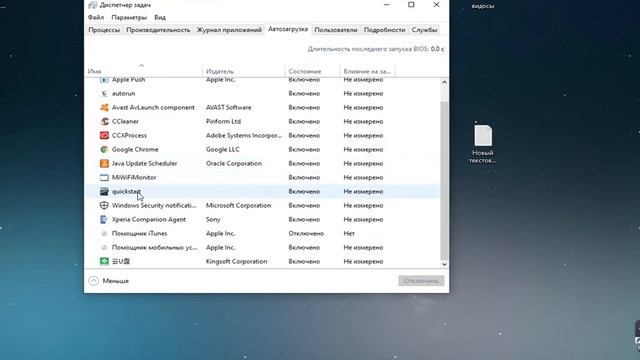Viewport: 640px width, 360px height.
Task: Click the Adobe Systems Incorporated publisher cell
Action: tap(244, 135)
